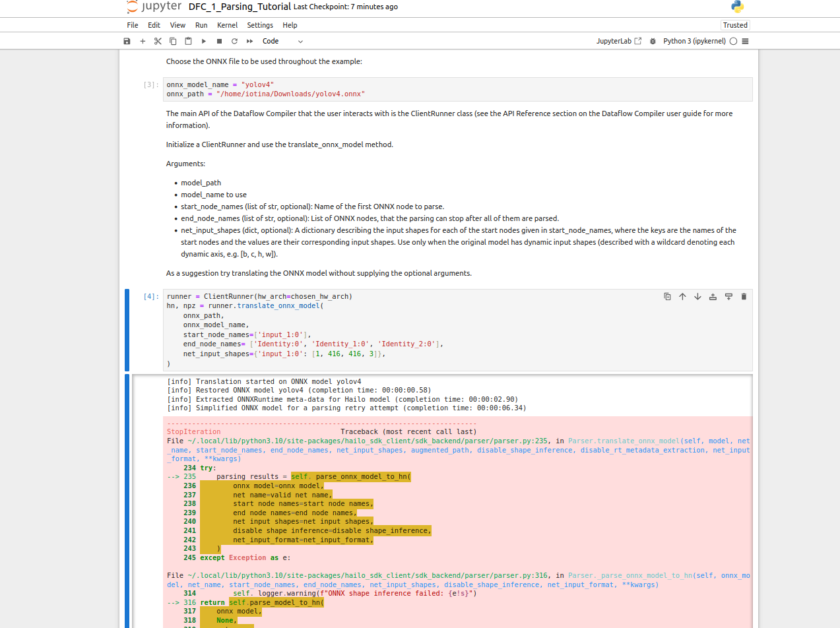840x628 pixels.
Task: Delete cell 4 using the trash icon
Action: 744,297
